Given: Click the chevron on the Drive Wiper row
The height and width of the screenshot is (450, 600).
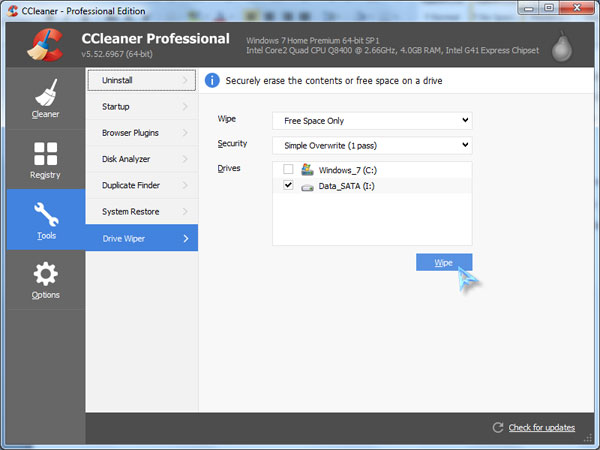Looking at the screenshot, I should (x=186, y=238).
